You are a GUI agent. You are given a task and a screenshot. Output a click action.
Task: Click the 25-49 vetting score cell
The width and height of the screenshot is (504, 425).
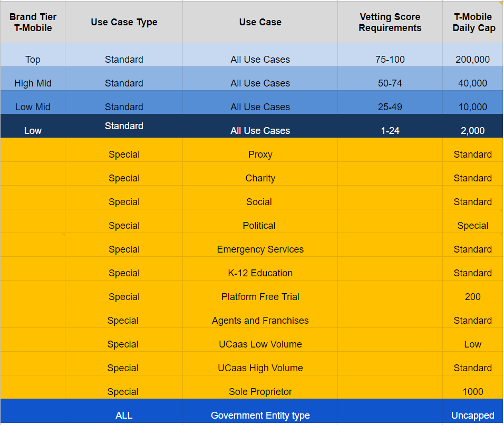coord(390,102)
